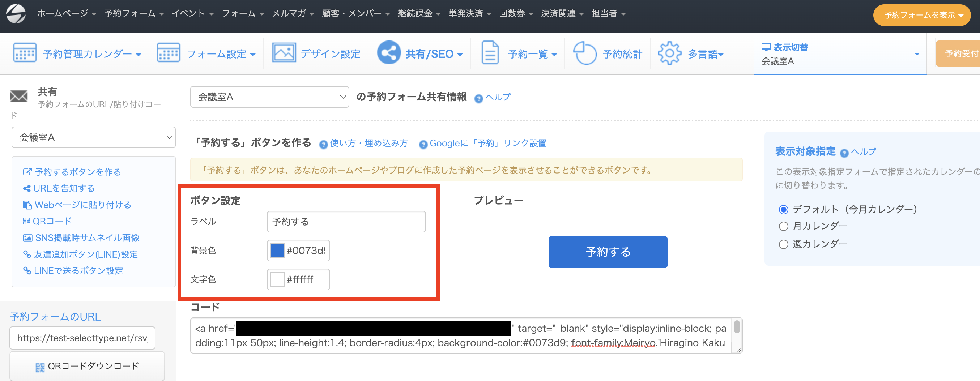Select the 月カレンダー radio option
This screenshot has width=980, height=381.
(783, 226)
